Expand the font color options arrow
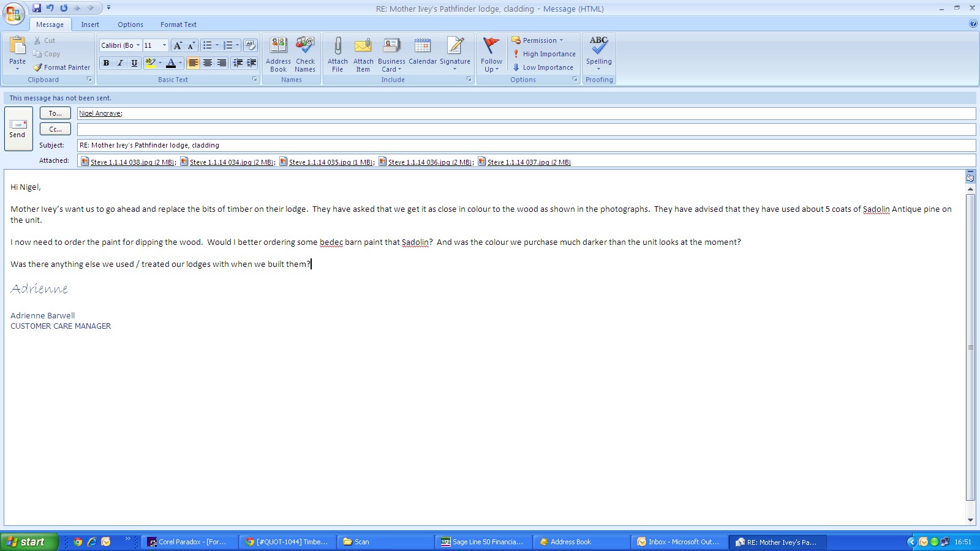 tap(180, 63)
